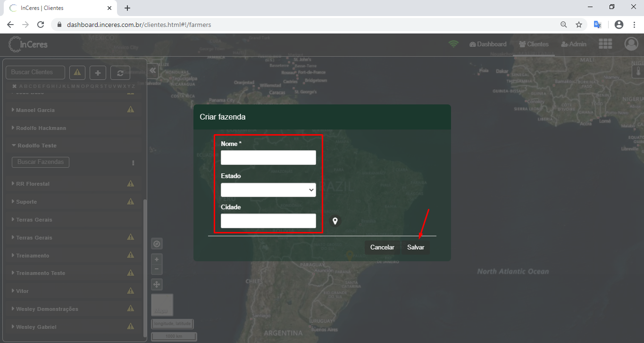The width and height of the screenshot is (644, 343).
Task: Click the Chrome profile icon
Action: (619, 25)
